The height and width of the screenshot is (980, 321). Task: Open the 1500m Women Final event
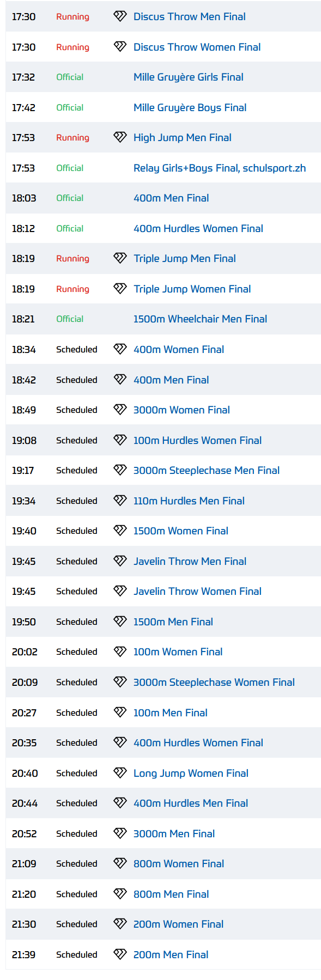click(181, 531)
